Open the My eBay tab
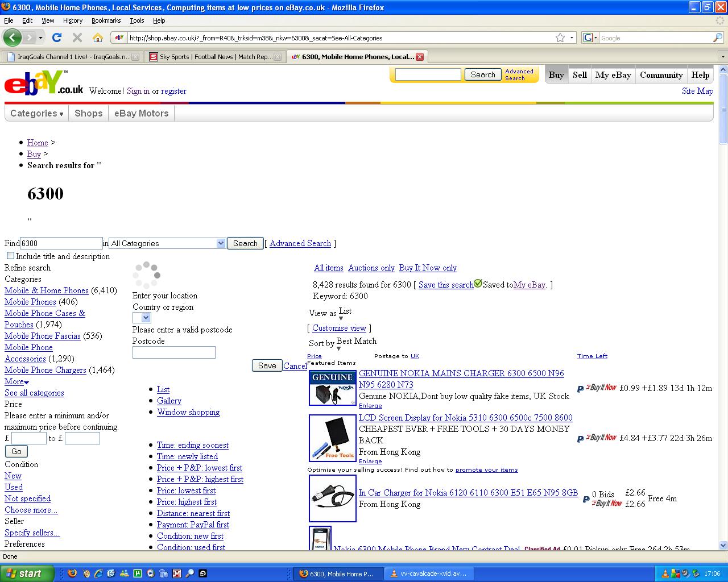The height and width of the screenshot is (582, 728). coord(613,75)
